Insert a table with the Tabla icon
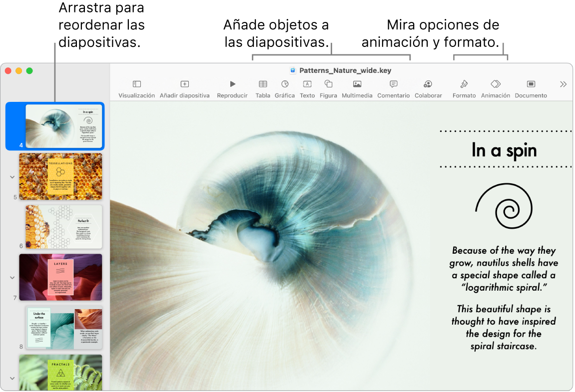Screen dimensions: 575x392 tap(263, 88)
